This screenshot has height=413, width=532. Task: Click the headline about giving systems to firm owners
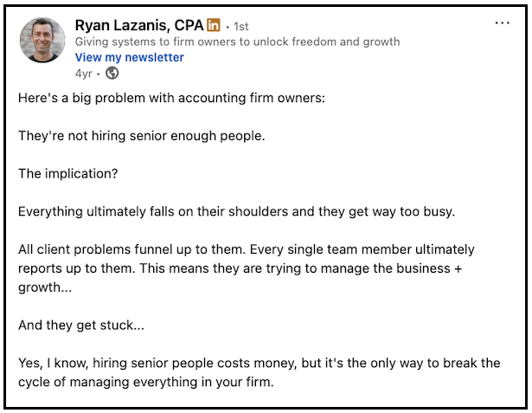[x=237, y=42]
